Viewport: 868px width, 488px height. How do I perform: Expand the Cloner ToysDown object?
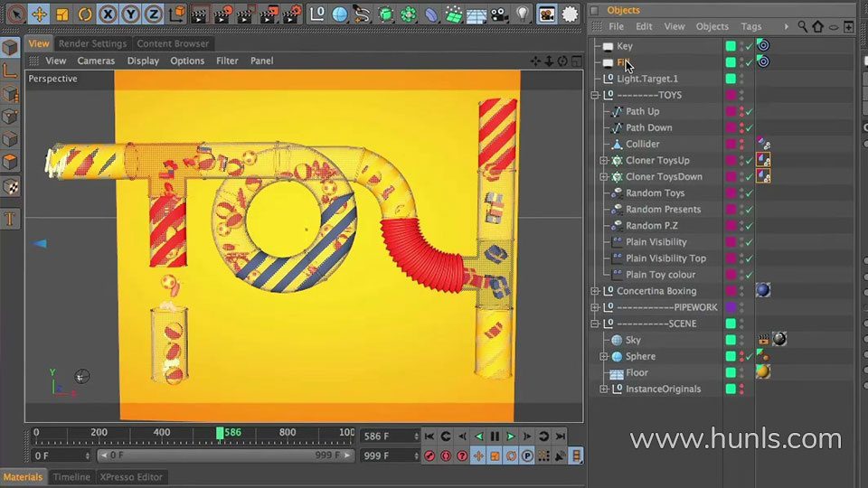point(604,176)
